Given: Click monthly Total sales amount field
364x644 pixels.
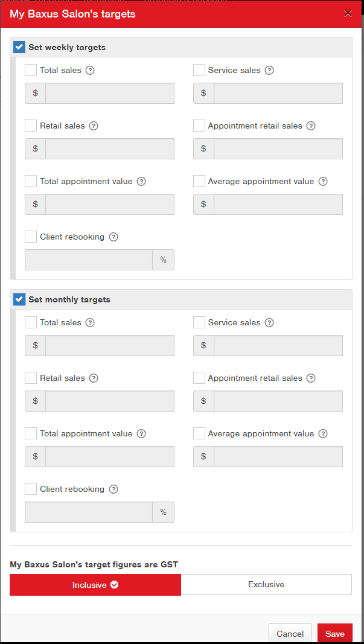Looking at the screenshot, I should [110, 345].
